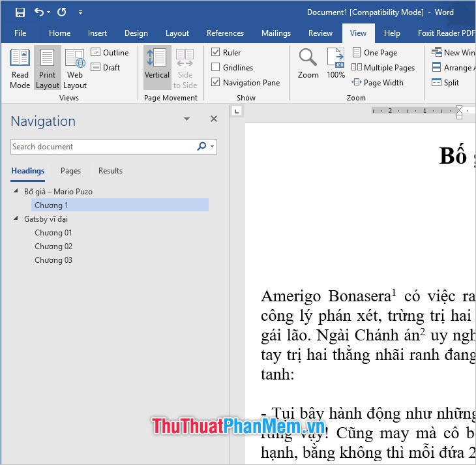Screen dimensions: 476x465
Task: Jump to Gatsby vĩ đại heading
Action: click(x=46, y=219)
